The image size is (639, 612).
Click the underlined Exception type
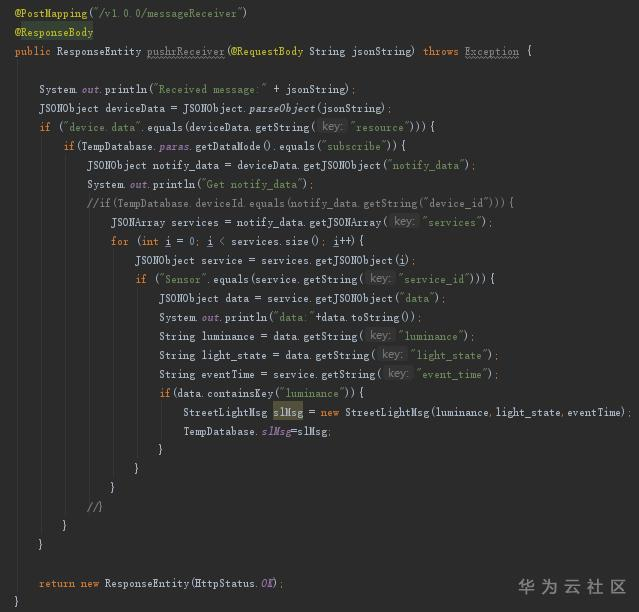tap(492, 51)
